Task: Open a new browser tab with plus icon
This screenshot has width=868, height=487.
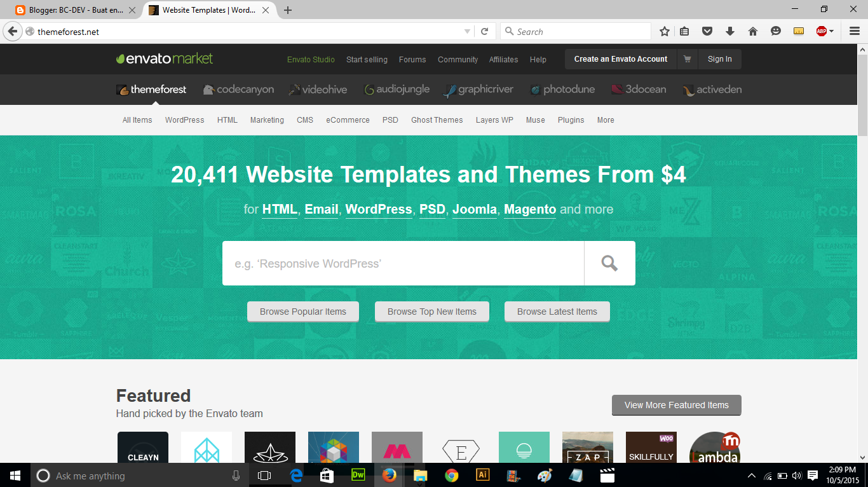Action: [288, 10]
